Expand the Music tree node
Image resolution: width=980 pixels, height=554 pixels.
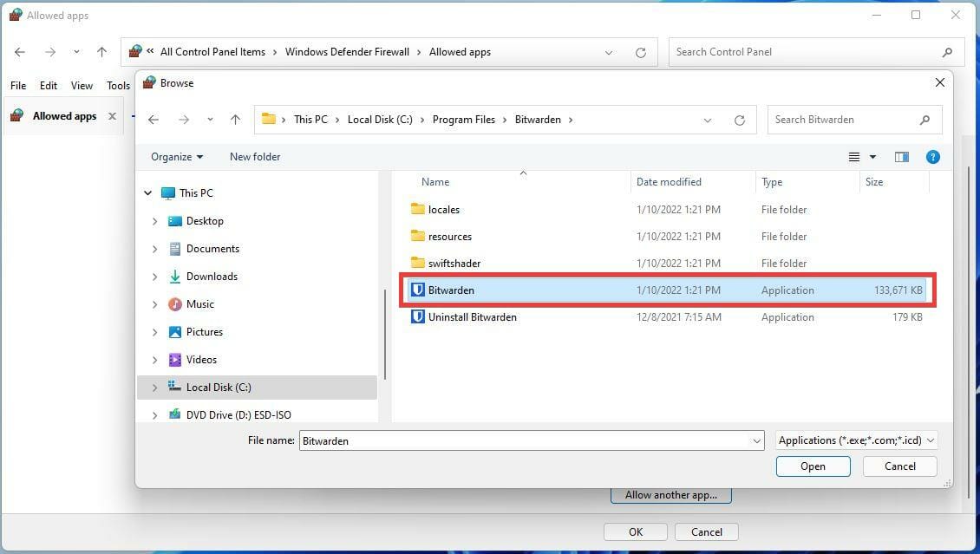(x=154, y=304)
